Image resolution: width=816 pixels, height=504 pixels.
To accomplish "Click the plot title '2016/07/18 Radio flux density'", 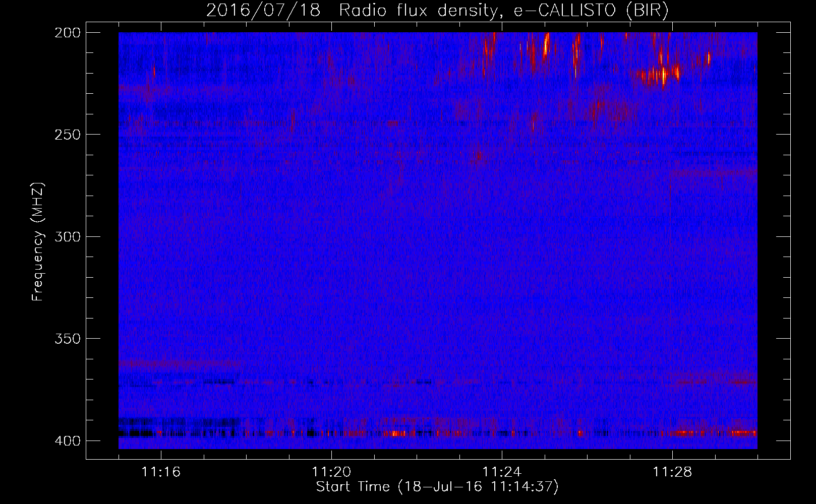I will 437,10.
